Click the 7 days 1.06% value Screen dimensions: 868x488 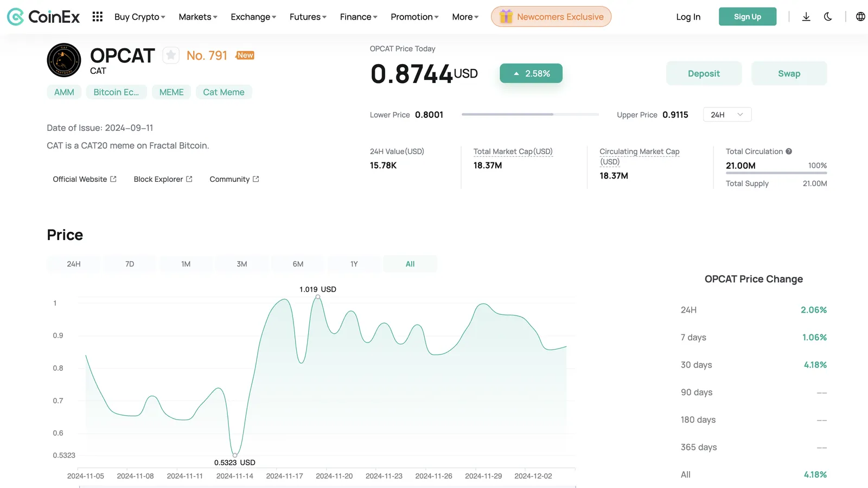pyautogui.click(x=814, y=337)
